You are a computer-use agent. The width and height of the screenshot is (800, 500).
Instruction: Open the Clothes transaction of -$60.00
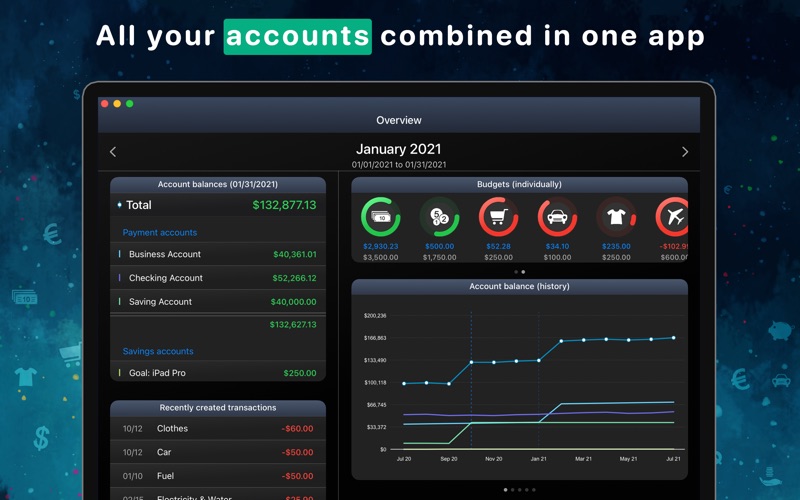pos(218,429)
